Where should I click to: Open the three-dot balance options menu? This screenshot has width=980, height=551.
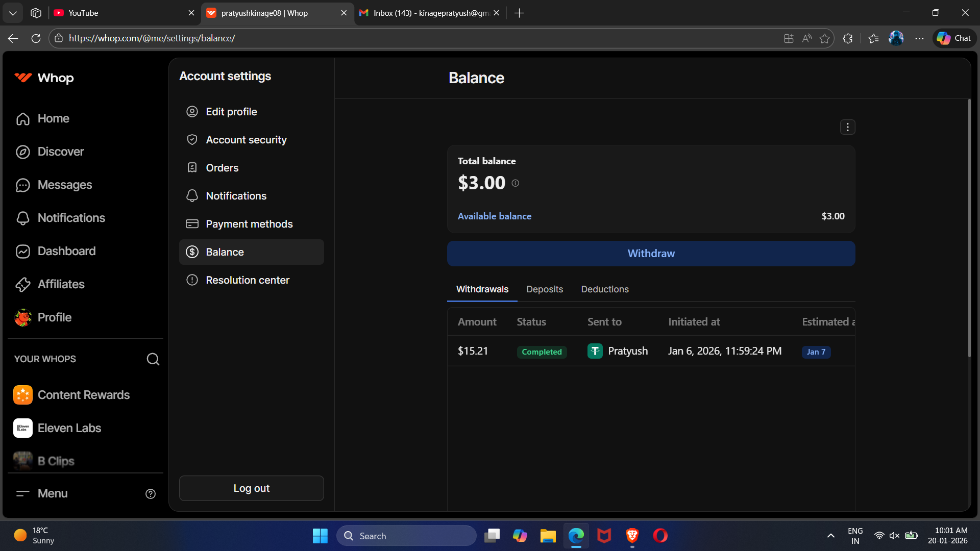click(847, 127)
